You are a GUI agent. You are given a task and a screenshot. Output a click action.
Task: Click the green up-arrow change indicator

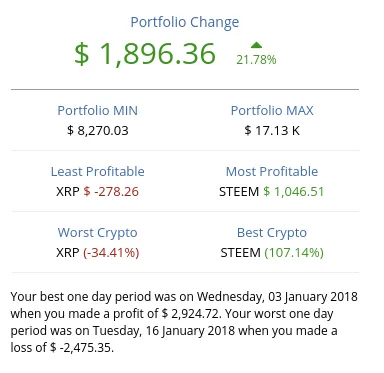(x=256, y=45)
